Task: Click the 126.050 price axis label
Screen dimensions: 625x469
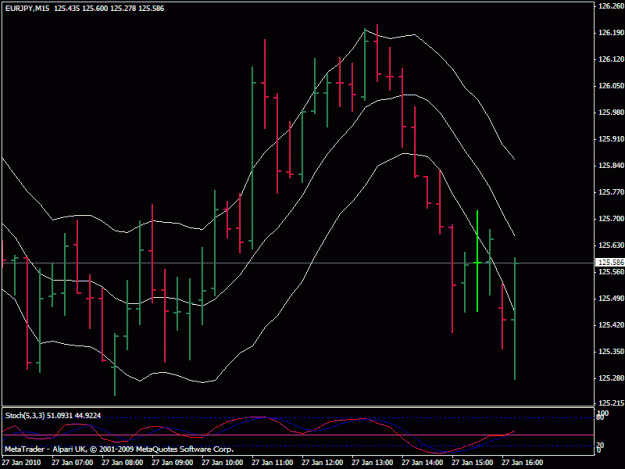Action: [x=611, y=86]
